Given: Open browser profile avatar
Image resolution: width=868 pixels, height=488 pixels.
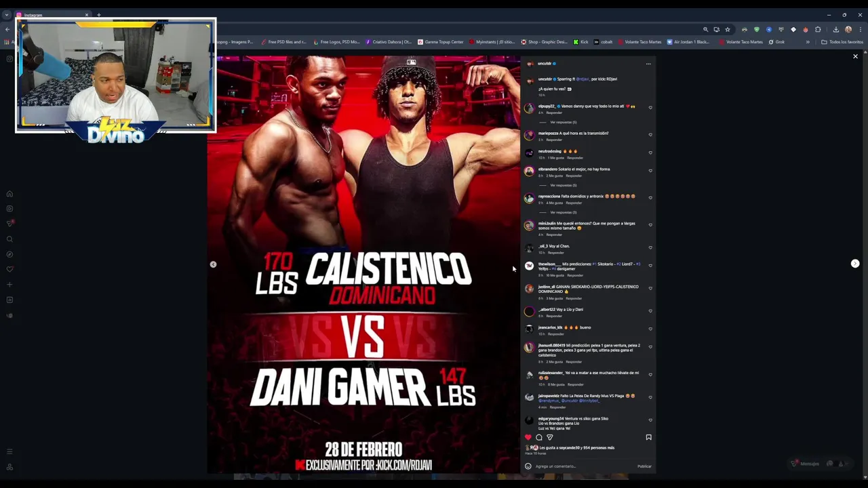Looking at the screenshot, I should click(x=848, y=30).
